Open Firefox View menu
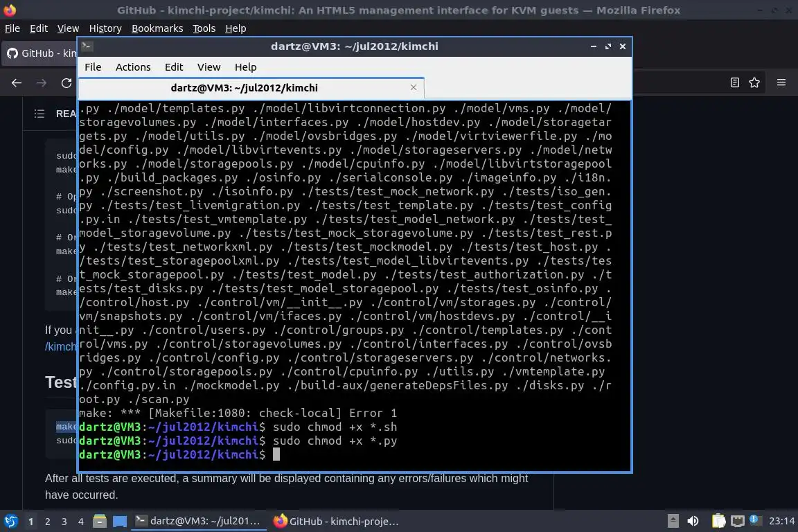Viewport: 798px width, 532px height. point(68,28)
